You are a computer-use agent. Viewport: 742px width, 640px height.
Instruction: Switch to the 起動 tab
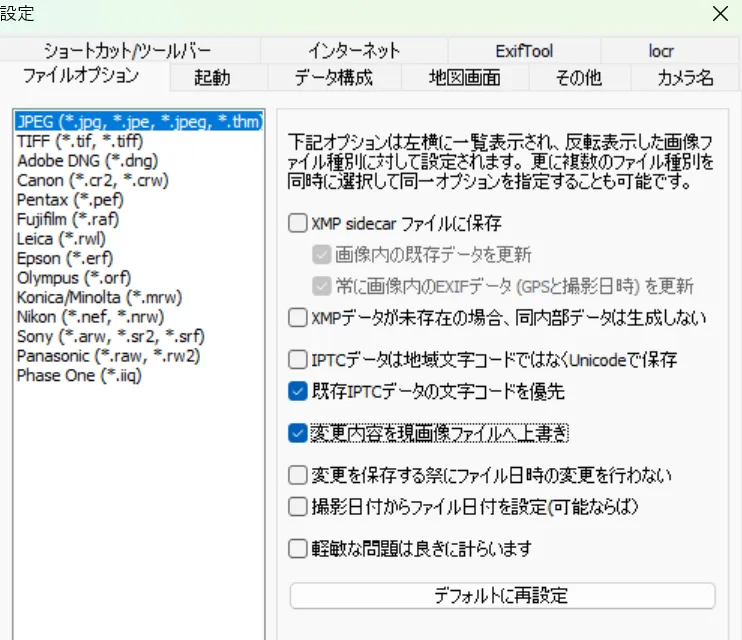pyautogui.click(x=213, y=77)
